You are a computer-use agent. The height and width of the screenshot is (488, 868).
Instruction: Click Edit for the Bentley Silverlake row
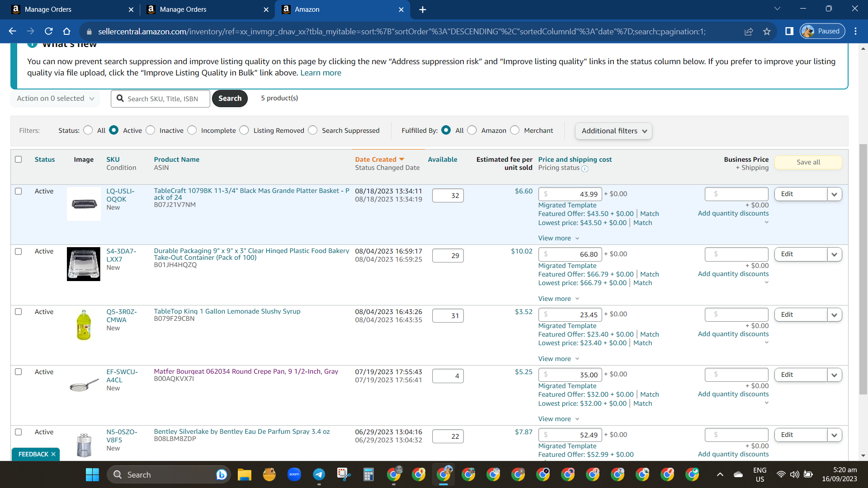[801, 435]
